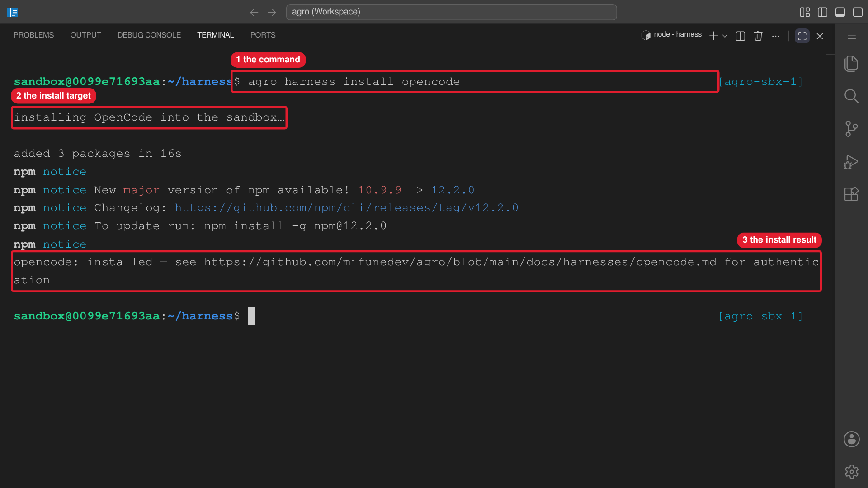
Task: Open the Run and Debug view
Action: [851, 162]
